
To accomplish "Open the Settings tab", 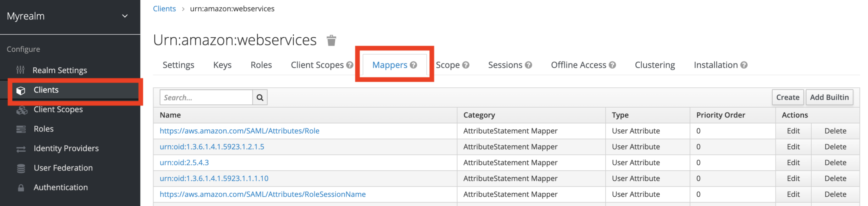I will pyautogui.click(x=178, y=65).
